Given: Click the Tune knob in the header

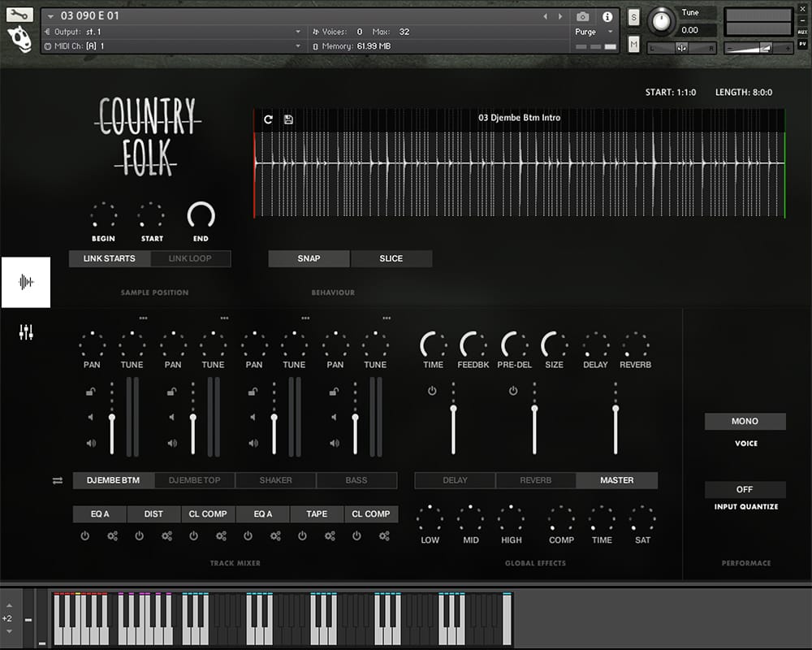Looking at the screenshot, I should [663, 20].
